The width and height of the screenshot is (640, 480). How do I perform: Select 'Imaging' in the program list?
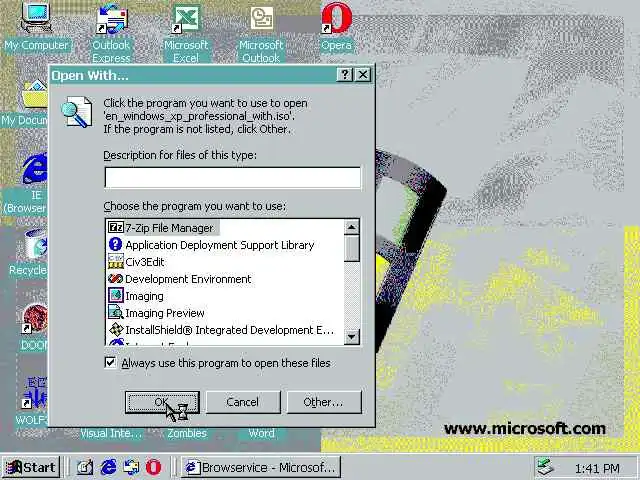144,296
